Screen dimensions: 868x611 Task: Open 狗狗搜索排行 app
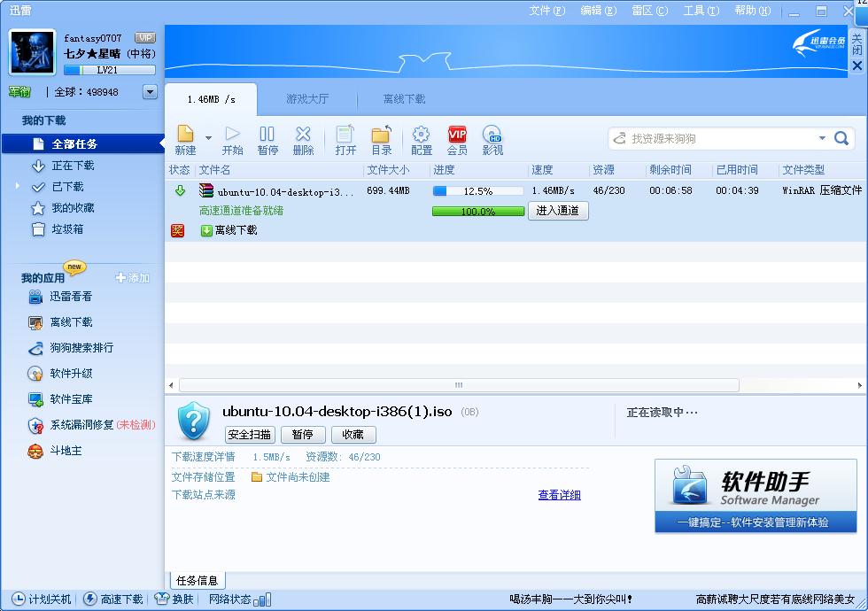click(x=71, y=347)
